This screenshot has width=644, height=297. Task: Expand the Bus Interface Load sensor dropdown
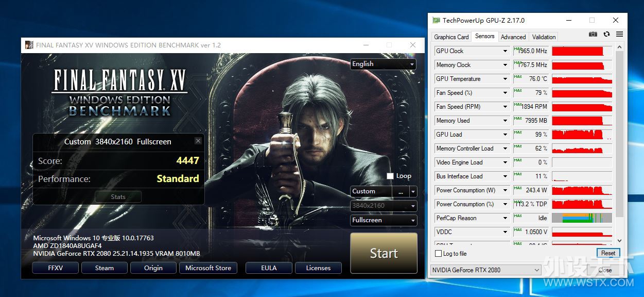click(x=506, y=176)
